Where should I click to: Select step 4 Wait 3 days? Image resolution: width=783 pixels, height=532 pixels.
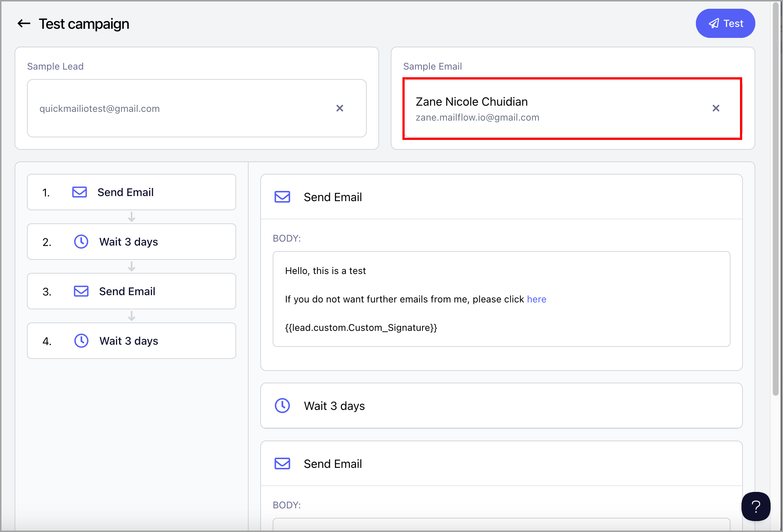pos(132,341)
